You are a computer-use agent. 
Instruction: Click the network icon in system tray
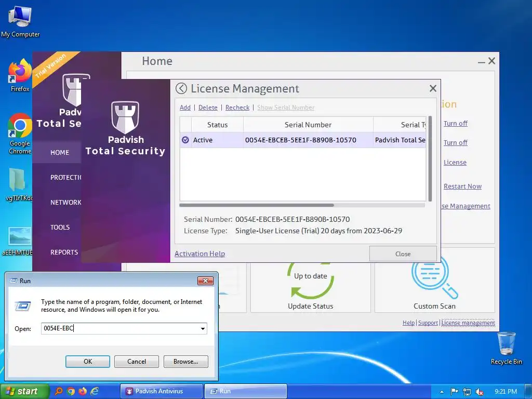(467, 392)
